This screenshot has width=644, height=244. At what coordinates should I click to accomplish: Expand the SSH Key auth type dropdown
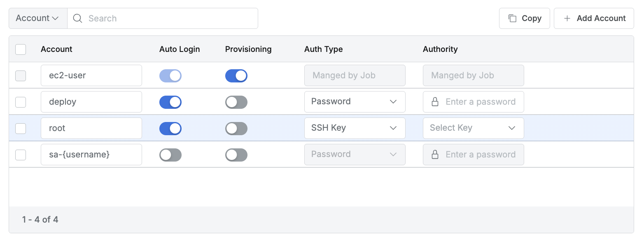(355, 128)
